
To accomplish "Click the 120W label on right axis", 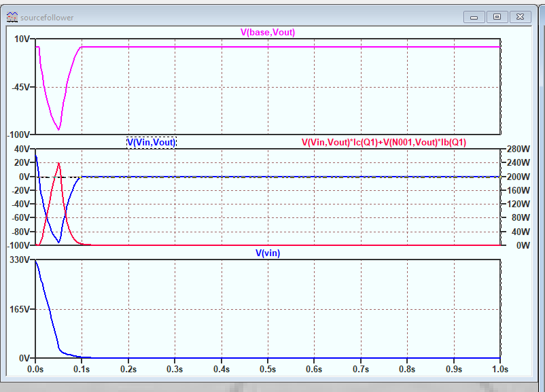I will click(518, 204).
